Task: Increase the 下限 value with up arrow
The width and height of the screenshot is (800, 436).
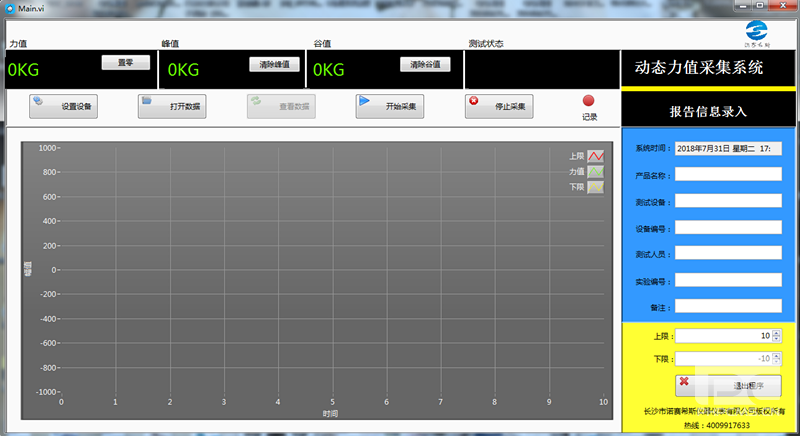Action: pos(777,355)
